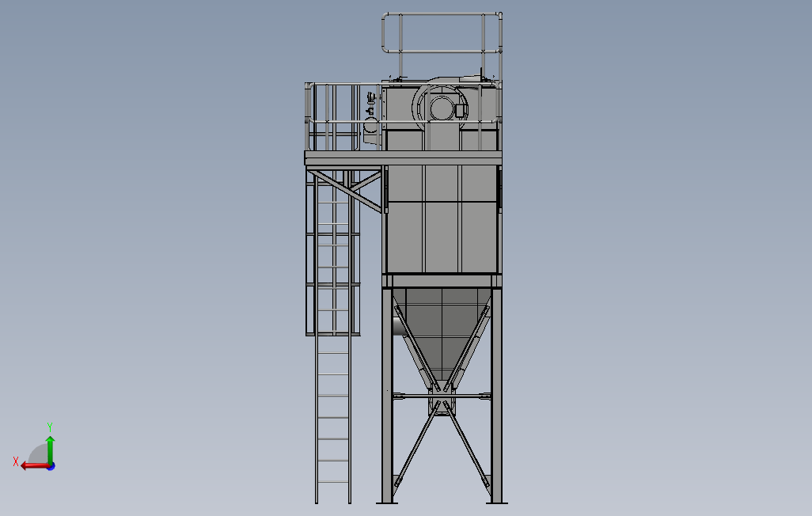Click the red X axis arrow of the triad
This screenshot has height=516, width=812.
(35, 466)
